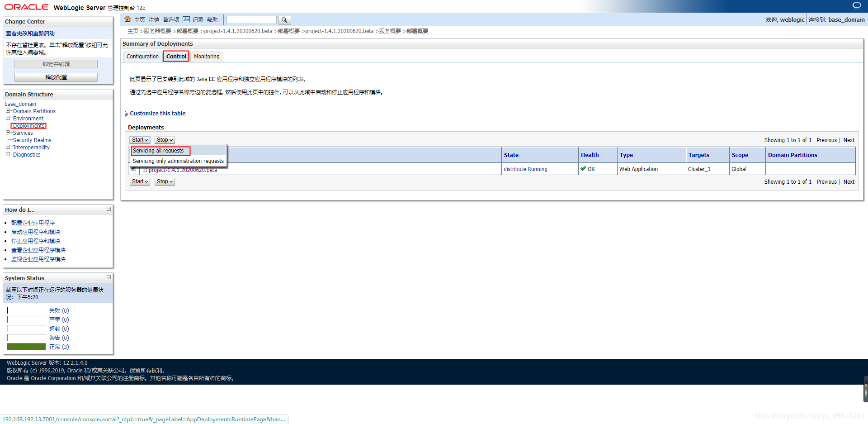Switch to the Configuration tab
This screenshot has width=868, height=424.
142,57
